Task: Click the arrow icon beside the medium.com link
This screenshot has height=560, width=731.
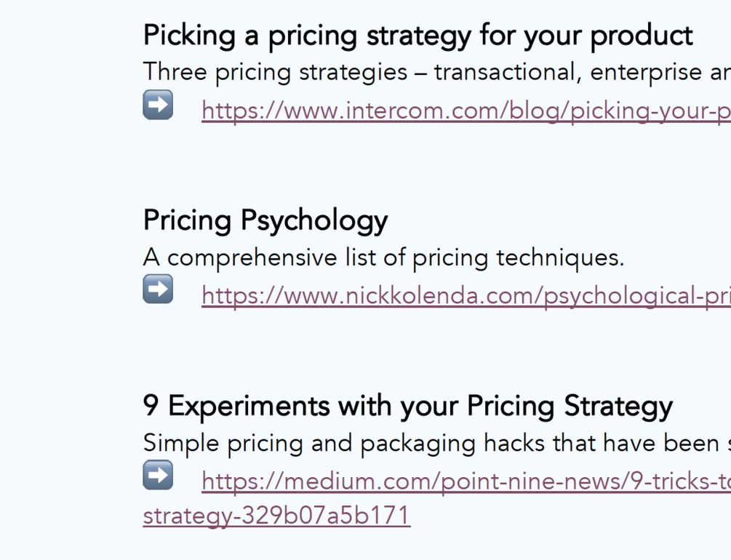Action: pos(158,475)
